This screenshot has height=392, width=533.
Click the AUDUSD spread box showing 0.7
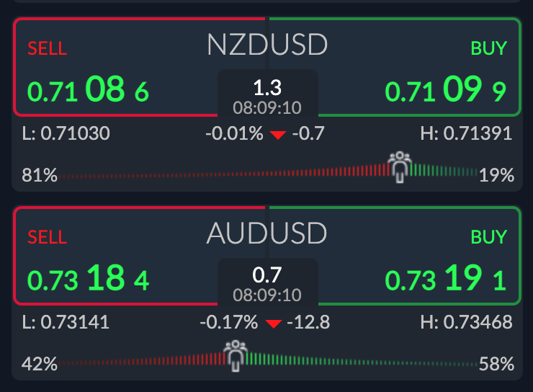(x=267, y=282)
